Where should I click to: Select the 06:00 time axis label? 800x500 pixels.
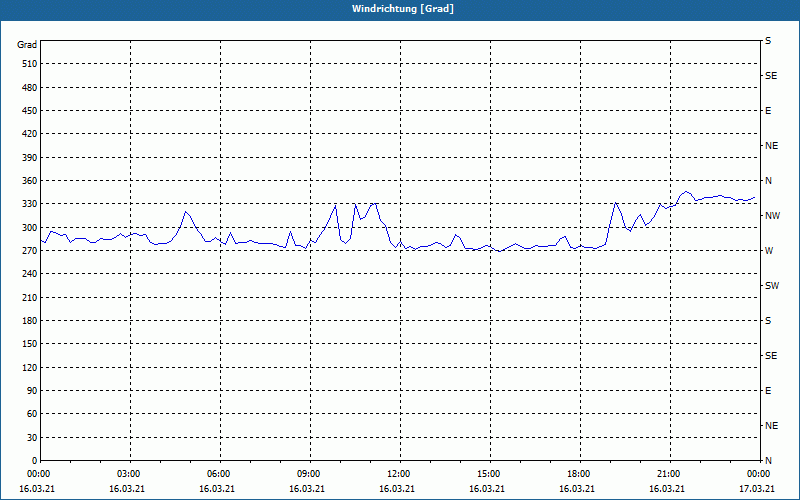(217, 474)
